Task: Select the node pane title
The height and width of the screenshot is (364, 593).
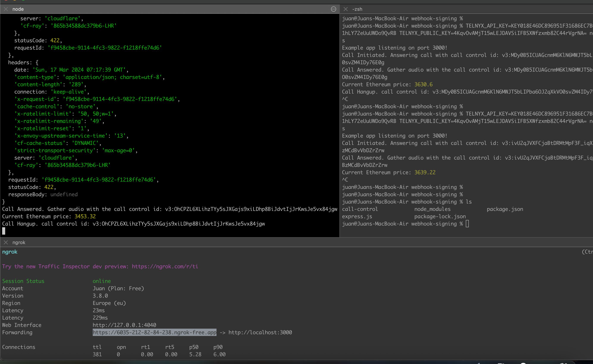Action: [x=18, y=9]
